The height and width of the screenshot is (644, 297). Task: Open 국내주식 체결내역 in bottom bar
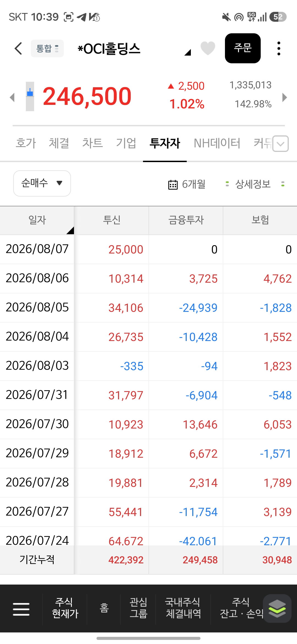[x=183, y=608]
